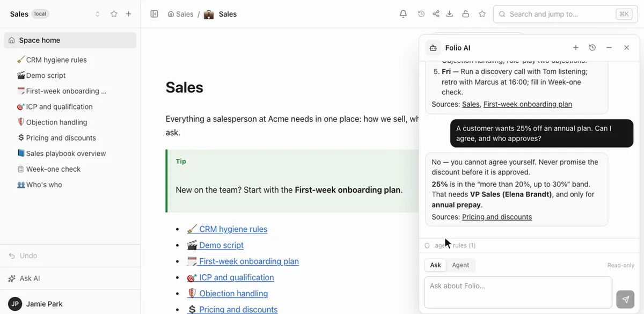Click the star icon in sidebar header
The width and height of the screenshot is (644, 314).
point(114,14)
